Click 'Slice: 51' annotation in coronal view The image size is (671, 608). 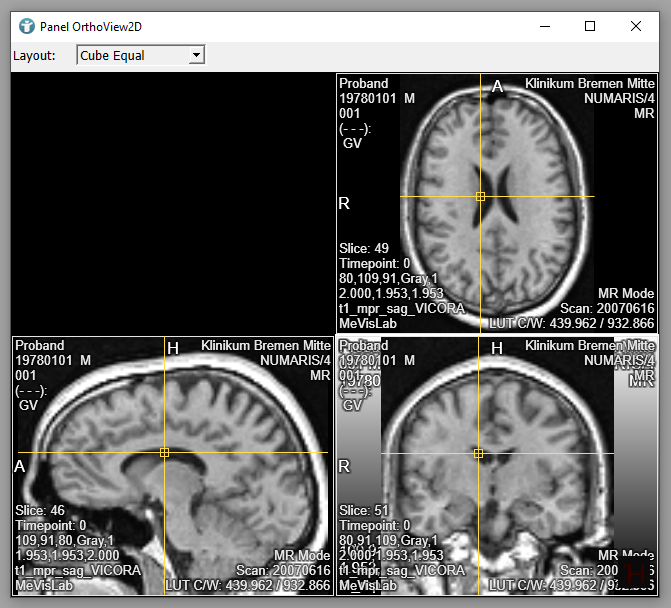pyautogui.click(x=364, y=510)
